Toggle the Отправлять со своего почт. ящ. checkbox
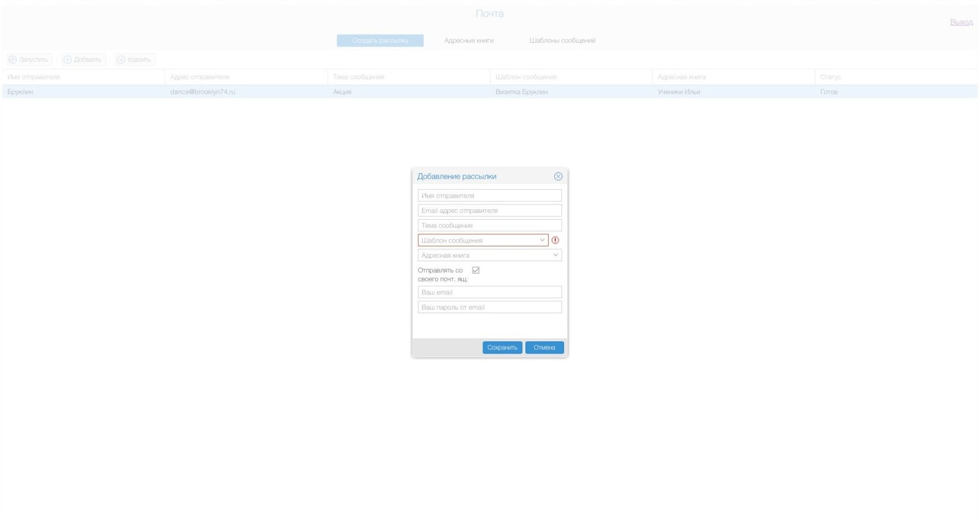Image resolution: width=980 pixels, height=517 pixels. tap(476, 270)
